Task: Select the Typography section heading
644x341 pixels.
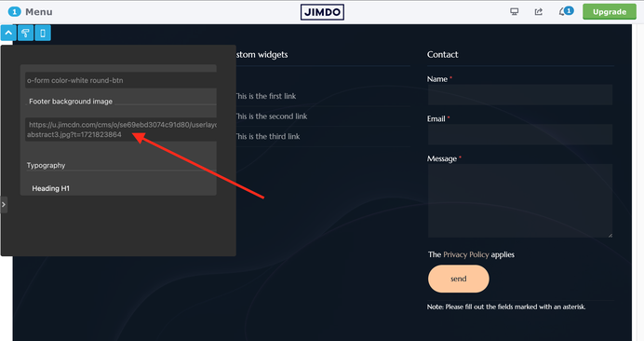Action: point(46,165)
